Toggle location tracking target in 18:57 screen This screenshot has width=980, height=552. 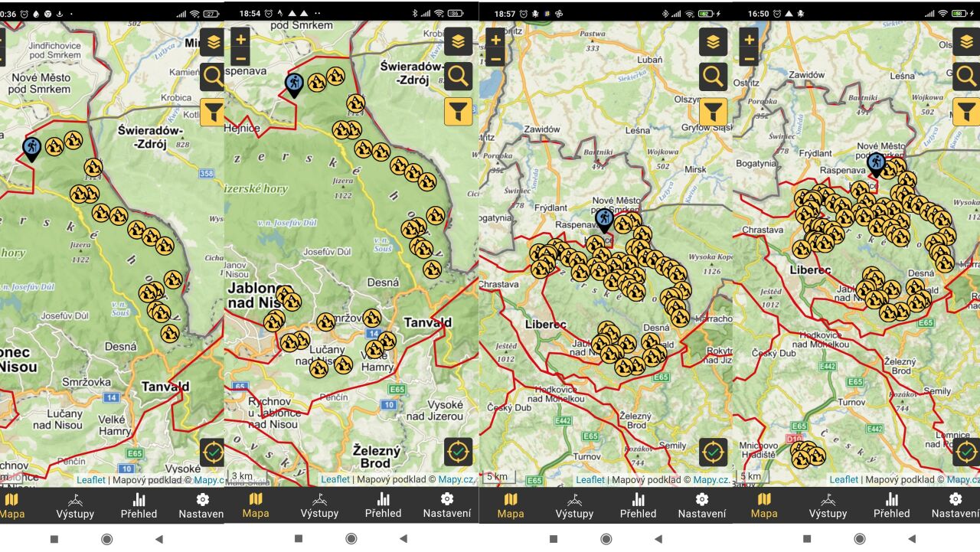click(713, 452)
